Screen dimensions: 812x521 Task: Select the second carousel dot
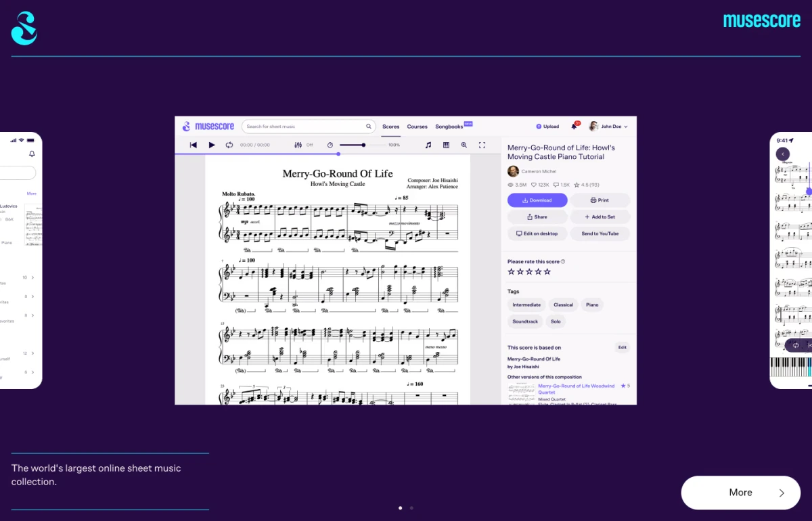point(411,507)
